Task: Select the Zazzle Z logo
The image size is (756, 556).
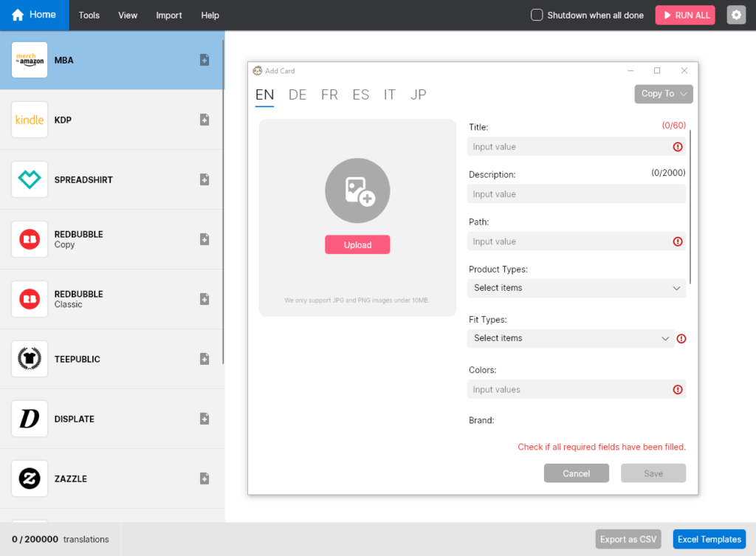Action: click(30, 478)
